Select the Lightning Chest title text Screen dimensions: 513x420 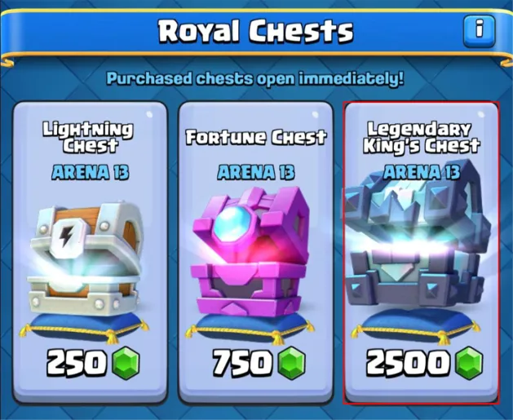(88, 137)
